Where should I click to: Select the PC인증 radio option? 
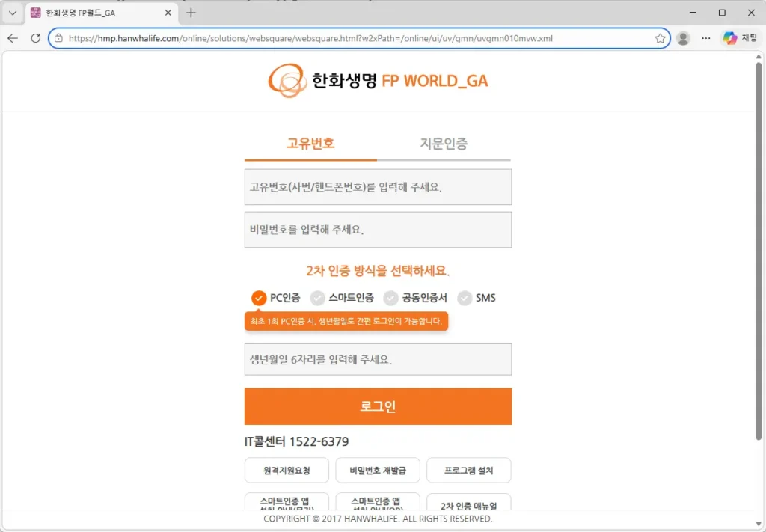tap(259, 298)
